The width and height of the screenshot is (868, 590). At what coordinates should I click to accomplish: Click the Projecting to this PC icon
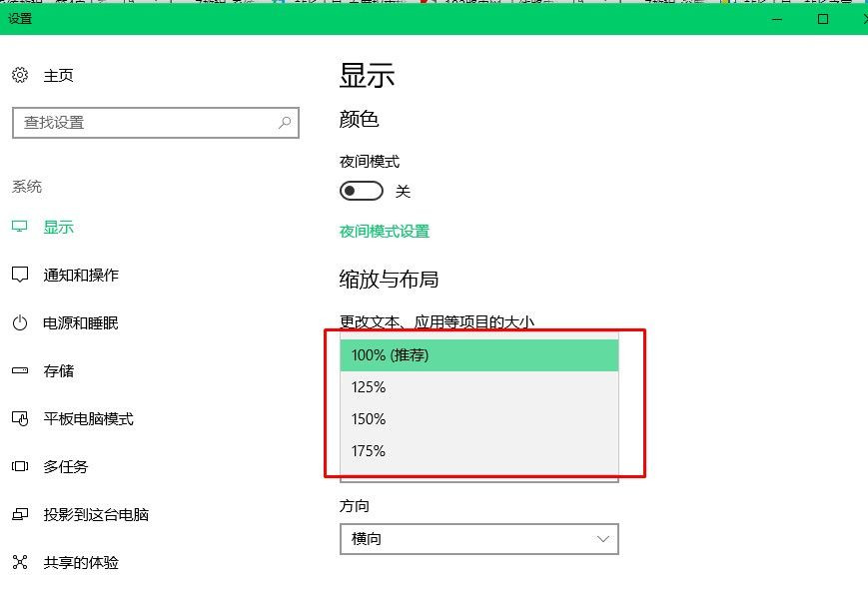[20, 515]
